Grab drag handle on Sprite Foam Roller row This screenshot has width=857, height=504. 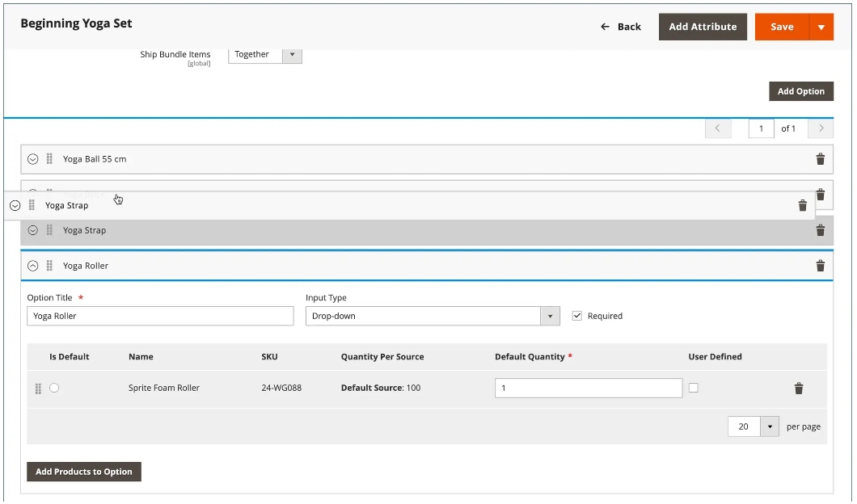pyautogui.click(x=38, y=388)
